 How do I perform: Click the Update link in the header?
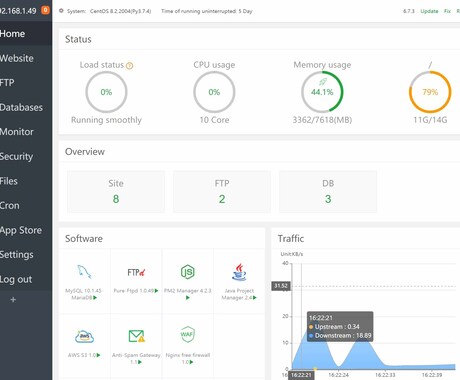(429, 11)
